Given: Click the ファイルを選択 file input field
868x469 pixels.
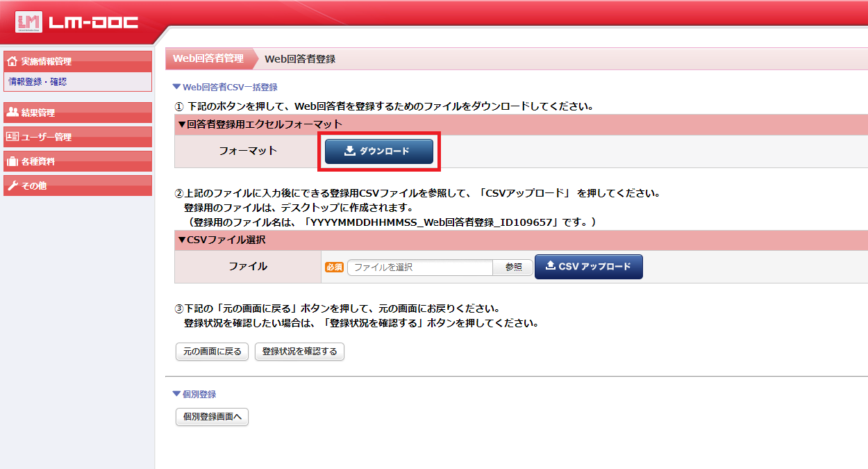Looking at the screenshot, I should (x=419, y=267).
